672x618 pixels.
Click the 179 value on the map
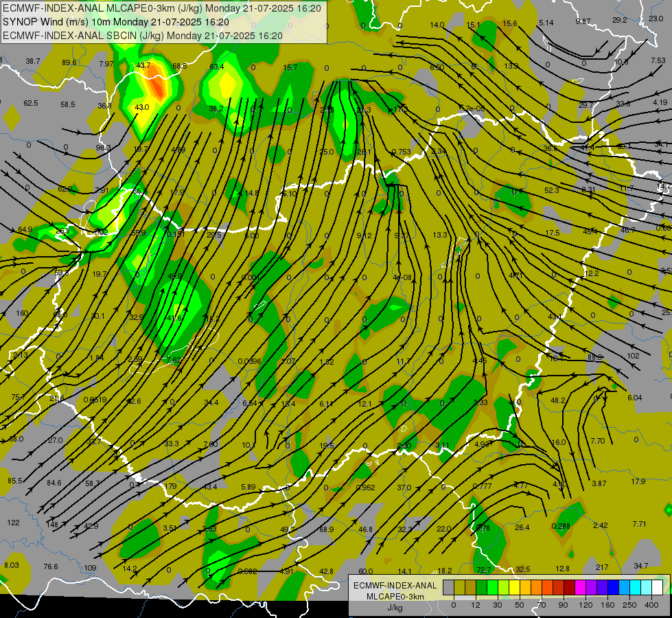tap(170, 486)
